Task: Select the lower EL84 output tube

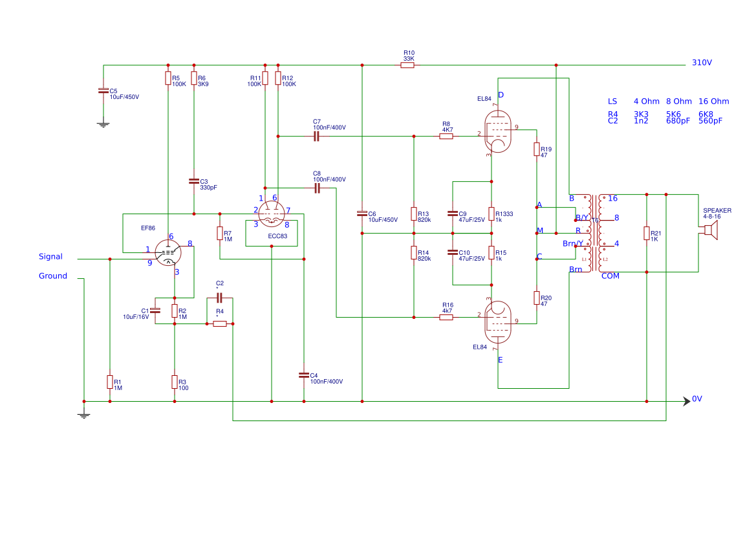Action: 497,322
